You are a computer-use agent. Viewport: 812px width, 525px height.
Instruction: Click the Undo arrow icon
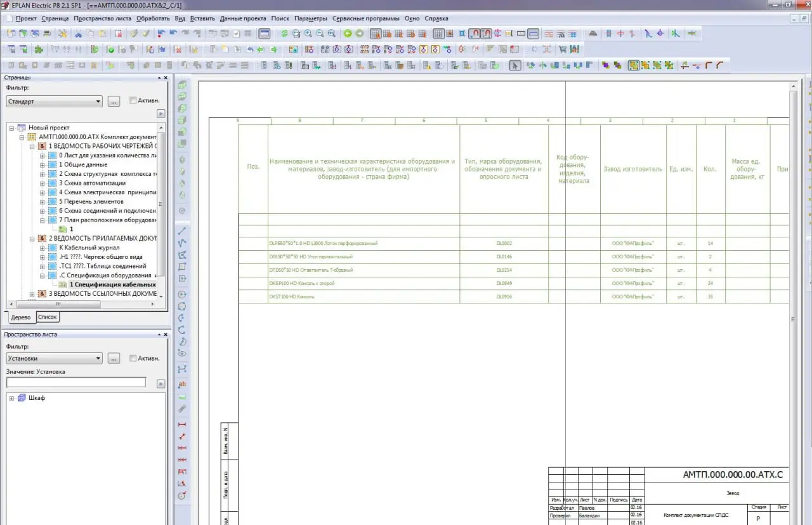point(173,34)
